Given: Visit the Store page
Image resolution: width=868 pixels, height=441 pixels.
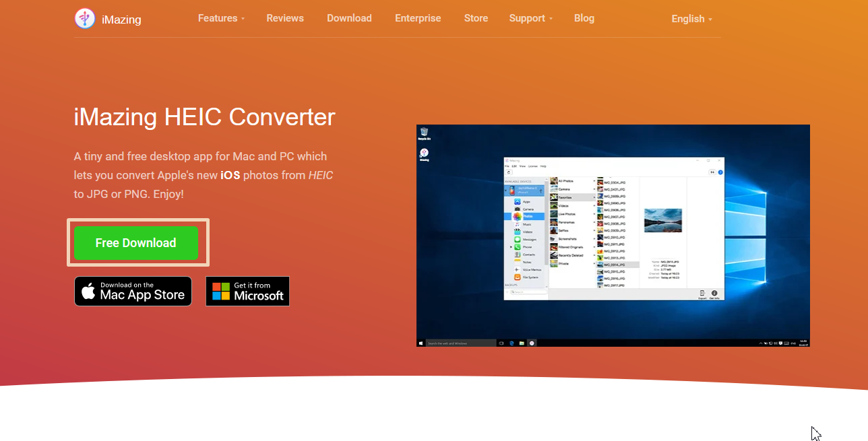Looking at the screenshot, I should 476,18.
